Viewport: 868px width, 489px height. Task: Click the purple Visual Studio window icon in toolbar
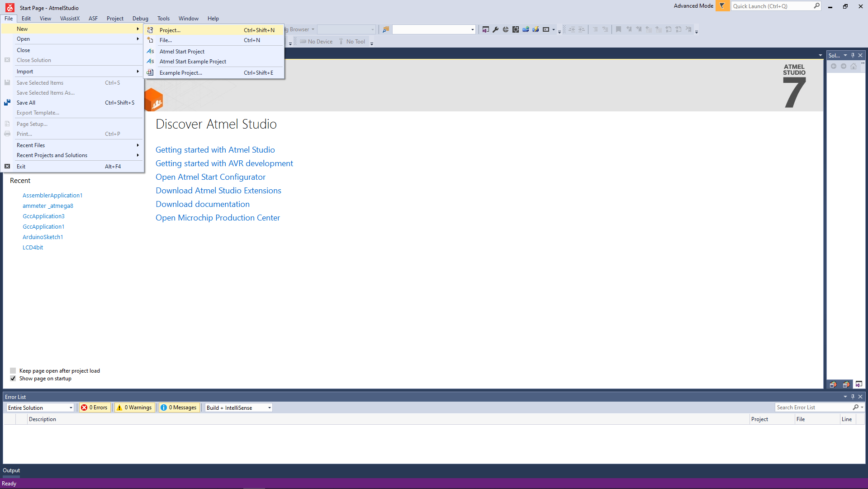click(485, 29)
